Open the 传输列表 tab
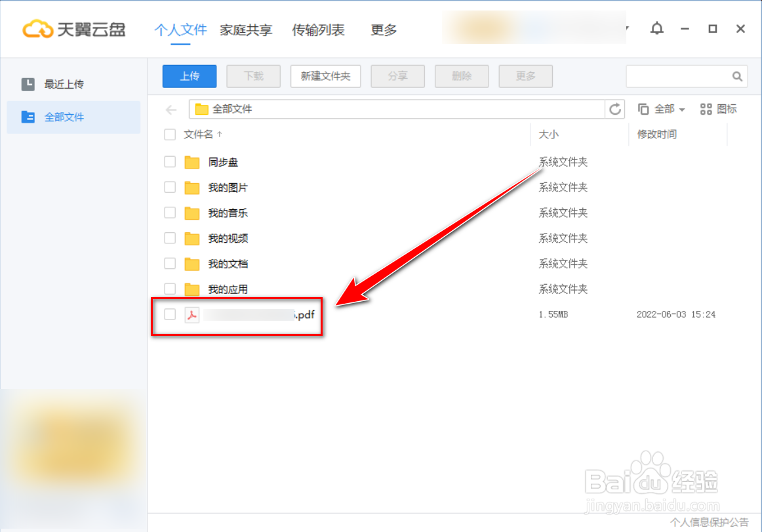 click(318, 30)
